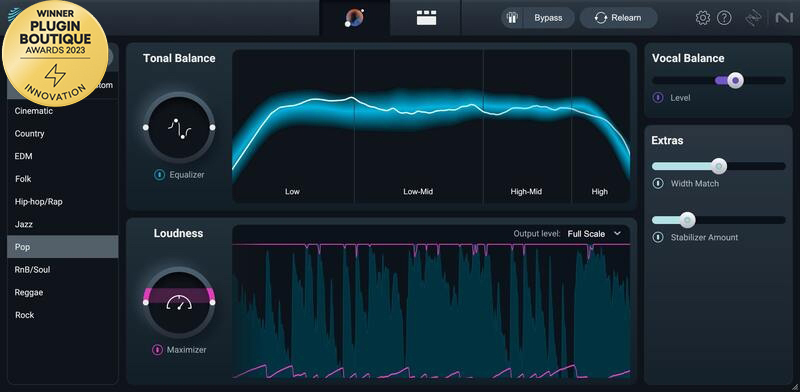Click the Low band in tonal balance graph

[293, 126]
